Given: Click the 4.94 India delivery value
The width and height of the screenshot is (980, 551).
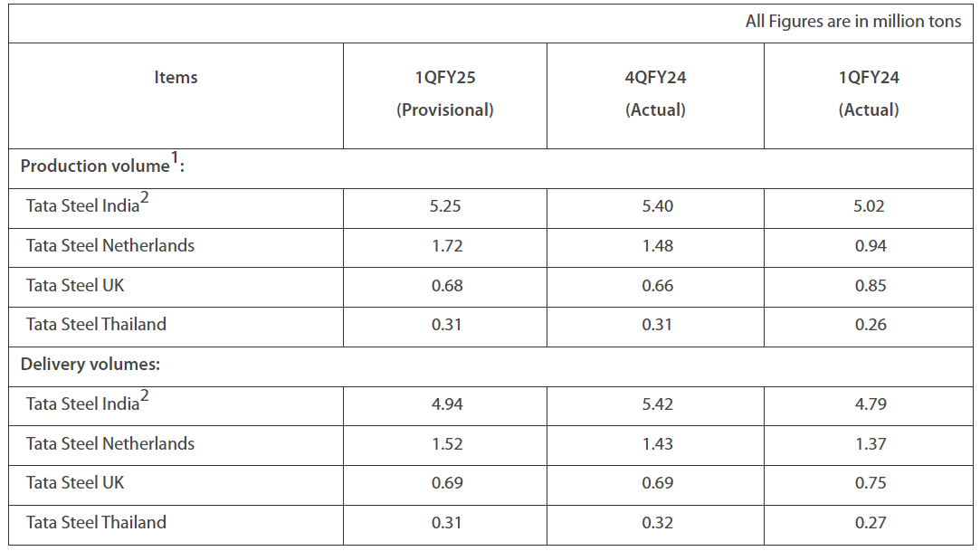Looking at the screenshot, I should [x=447, y=404].
